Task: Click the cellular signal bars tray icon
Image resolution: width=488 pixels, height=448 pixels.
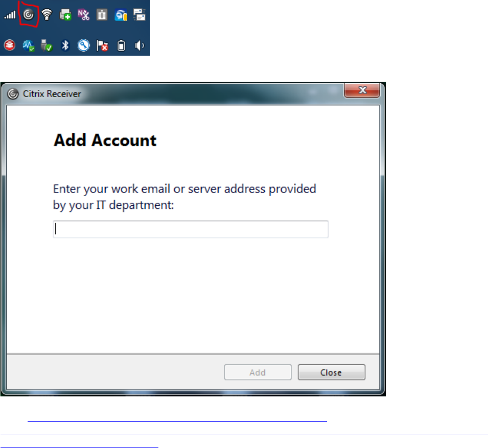Action: click(x=10, y=15)
